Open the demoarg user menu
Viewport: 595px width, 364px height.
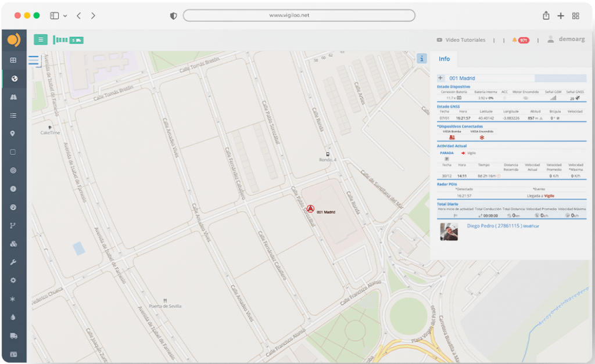point(562,40)
